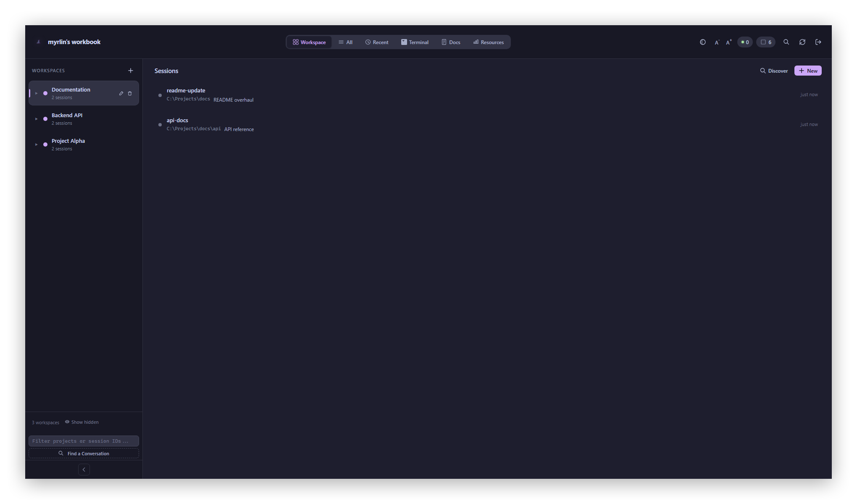Screen dimensions: 857x504
Task: Collapse the sidebar with chevron button
Action: point(84,470)
